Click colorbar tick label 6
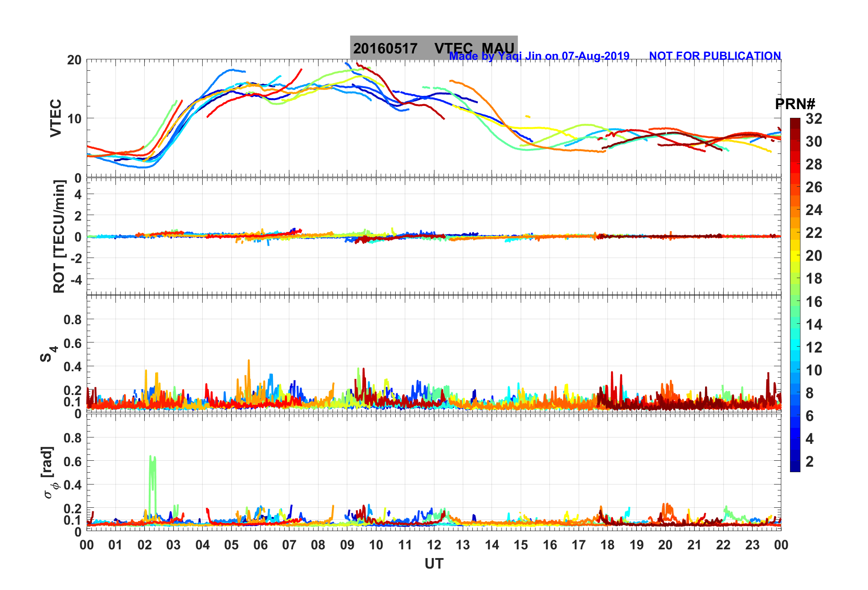 [x=810, y=416]
